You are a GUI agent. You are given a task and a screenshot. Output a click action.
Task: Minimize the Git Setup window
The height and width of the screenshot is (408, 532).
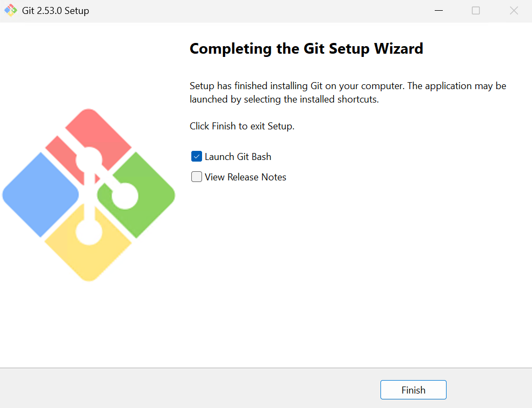click(x=438, y=10)
